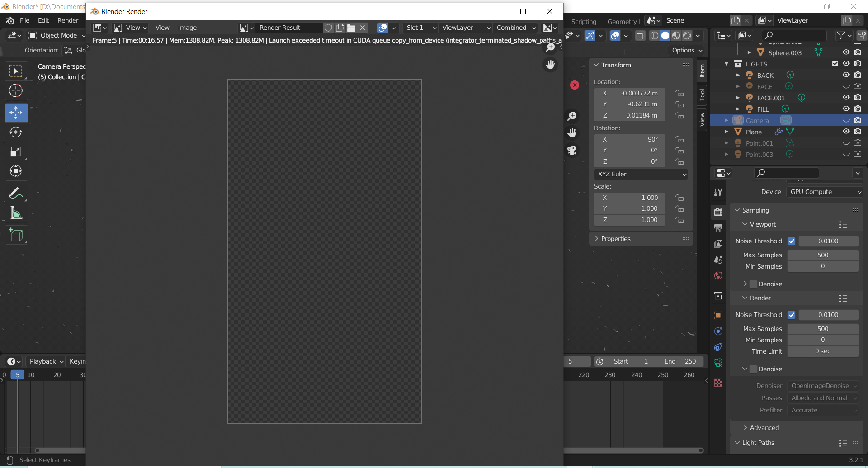Hide BACK light in viewport
The height and width of the screenshot is (468, 868).
click(x=846, y=75)
